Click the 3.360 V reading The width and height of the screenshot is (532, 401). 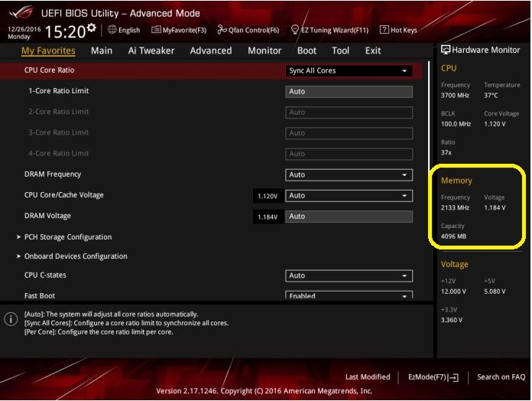coord(452,320)
